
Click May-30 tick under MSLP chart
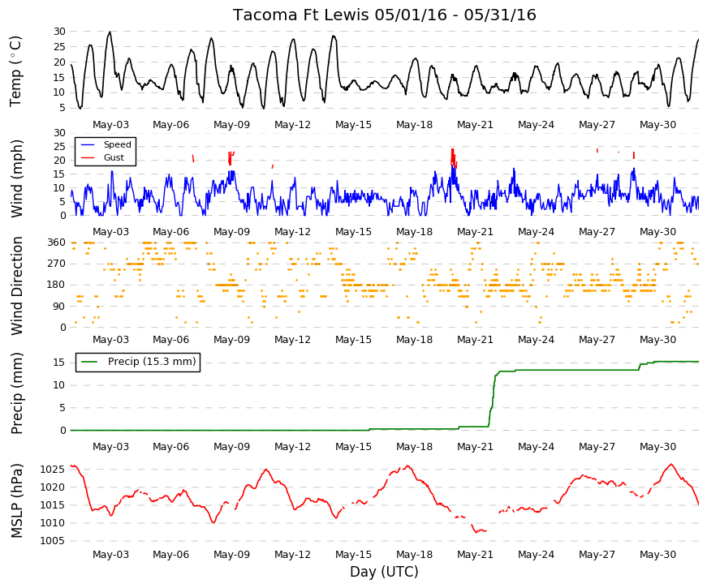[x=657, y=555]
